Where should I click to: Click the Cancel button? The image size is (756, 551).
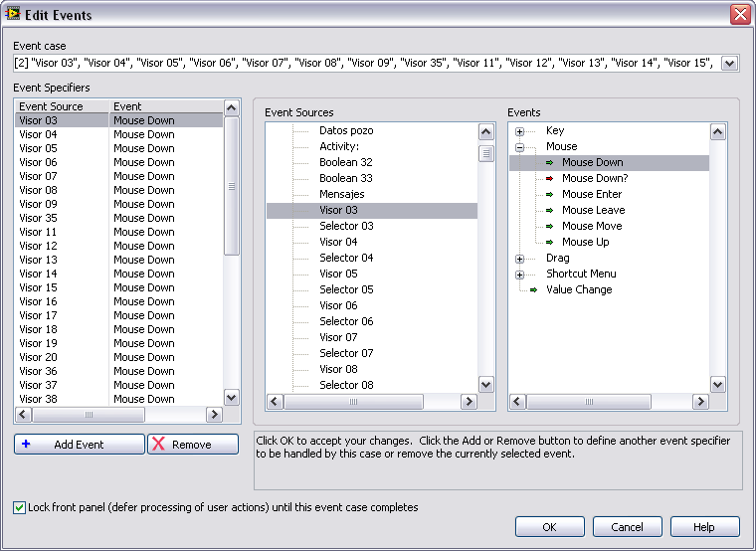click(628, 527)
